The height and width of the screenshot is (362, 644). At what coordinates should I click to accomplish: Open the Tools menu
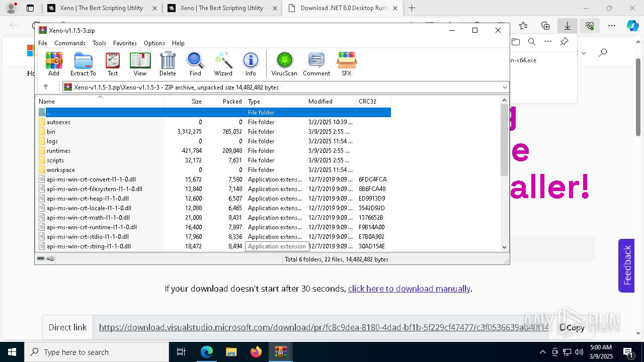click(99, 43)
